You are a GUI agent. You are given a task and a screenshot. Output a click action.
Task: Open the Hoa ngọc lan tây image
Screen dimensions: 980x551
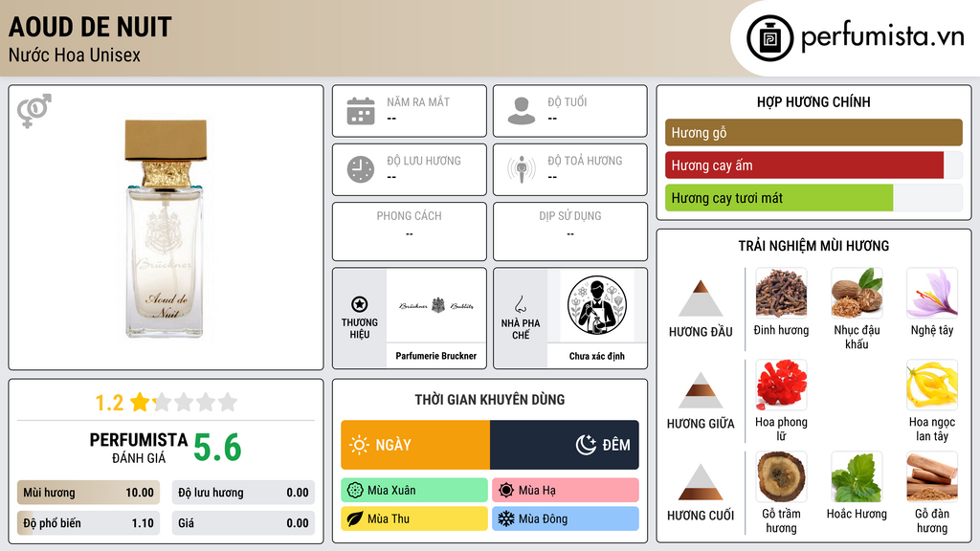click(x=932, y=385)
